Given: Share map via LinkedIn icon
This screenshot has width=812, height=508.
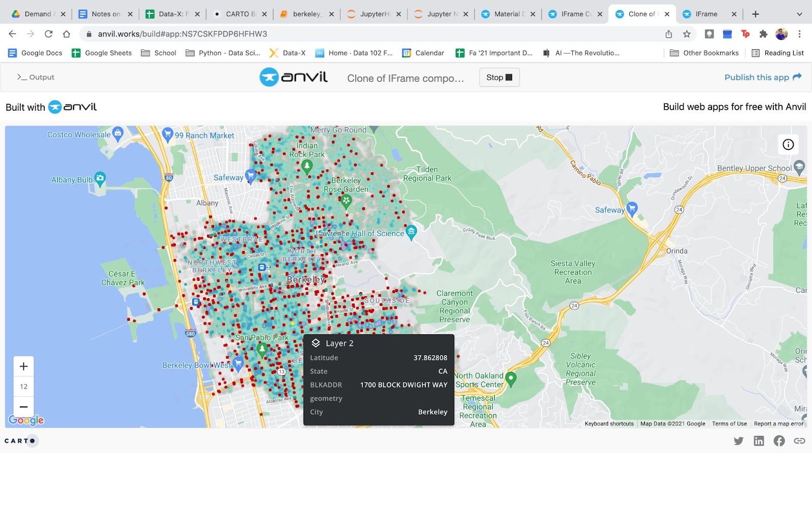Looking at the screenshot, I should pyautogui.click(x=759, y=441).
